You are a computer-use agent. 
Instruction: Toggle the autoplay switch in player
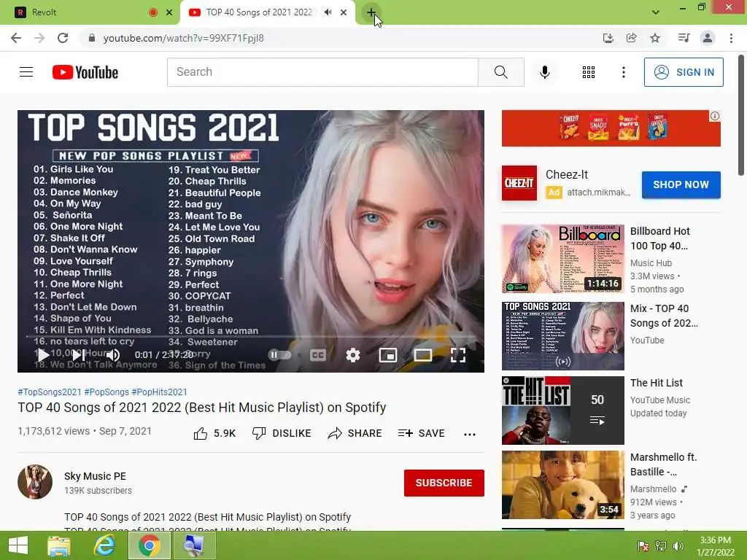[x=279, y=355]
